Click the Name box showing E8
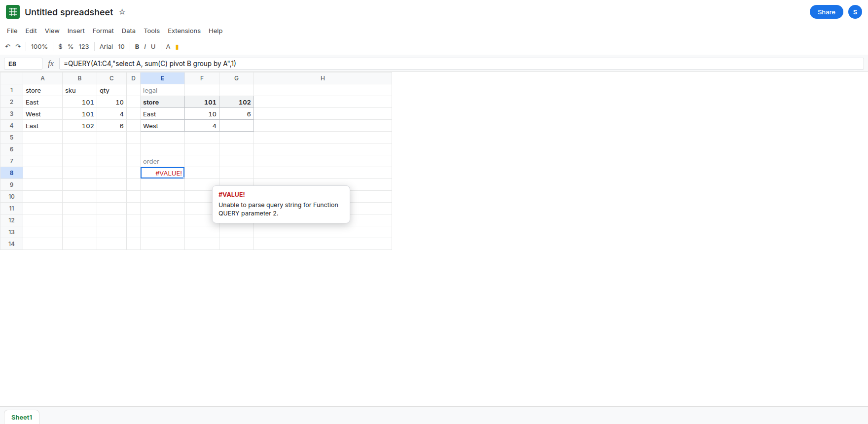This screenshot has height=424, width=868. coord(23,64)
